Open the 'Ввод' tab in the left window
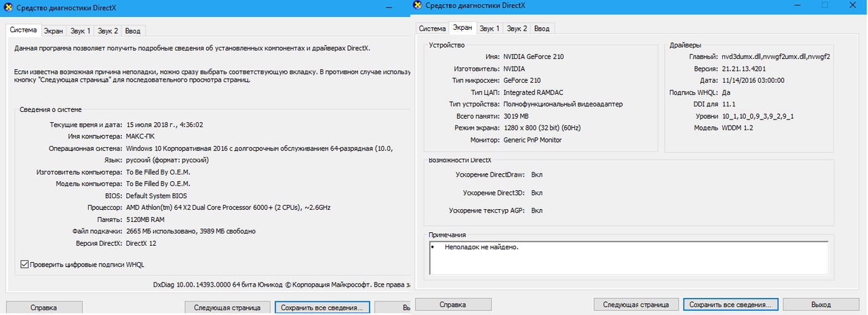 [133, 31]
